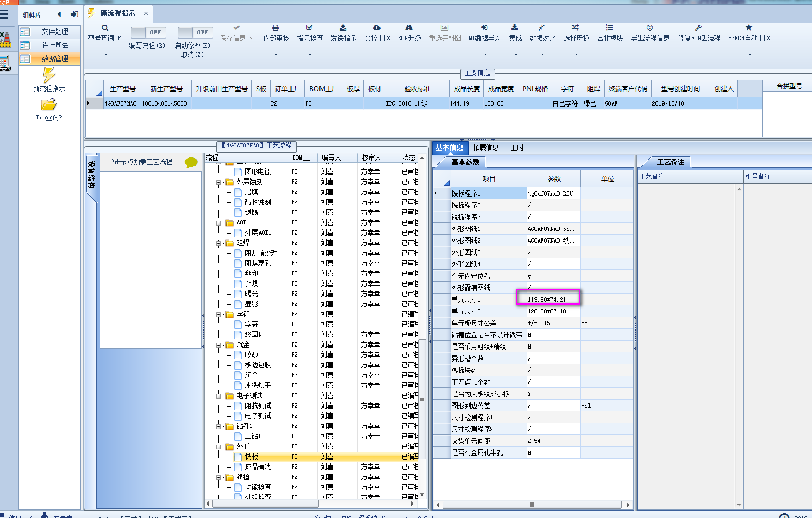The width and height of the screenshot is (812, 518).
Task: Click the 修复ECN丢流程 wrench icon
Action: [x=698, y=27]
